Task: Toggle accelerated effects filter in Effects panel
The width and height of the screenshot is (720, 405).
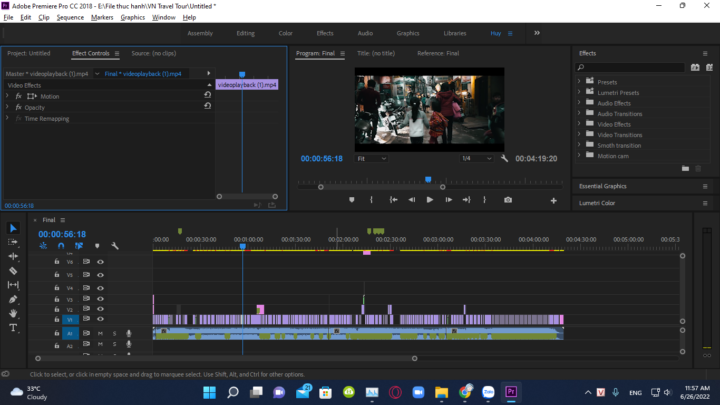Action: (x=695, y=68)
